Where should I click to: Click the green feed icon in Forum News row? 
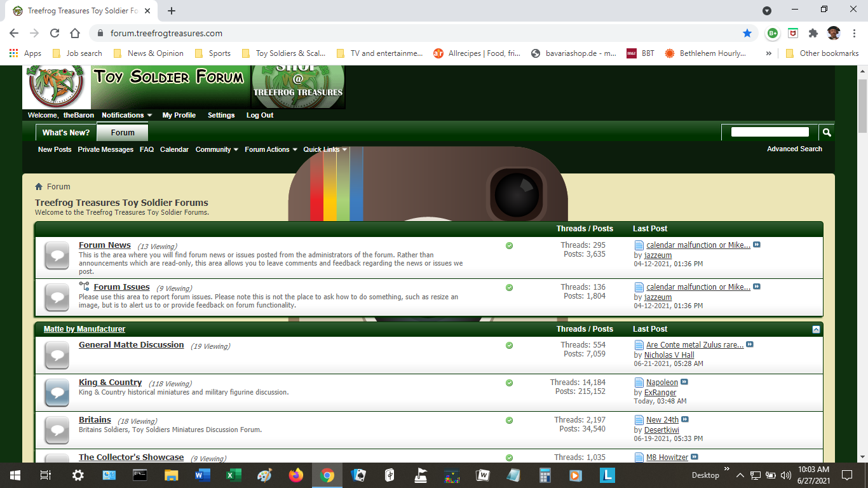pyautogui.click(x=509, y=245)
